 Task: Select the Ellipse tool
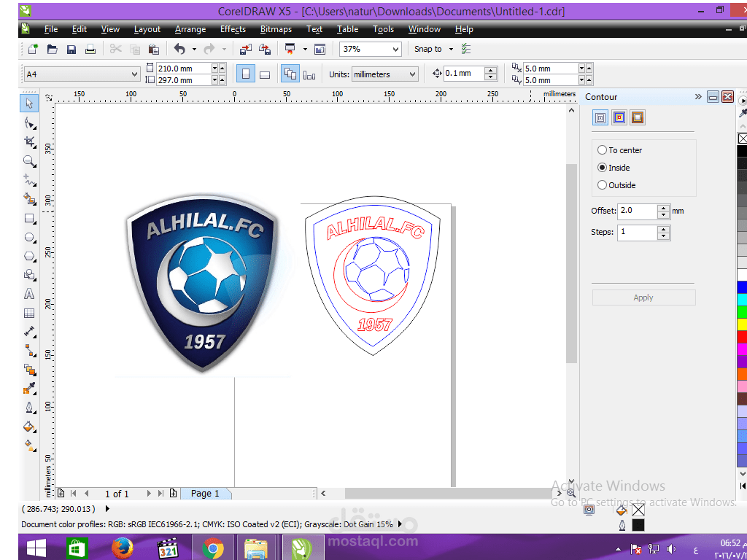pos(29,237)
